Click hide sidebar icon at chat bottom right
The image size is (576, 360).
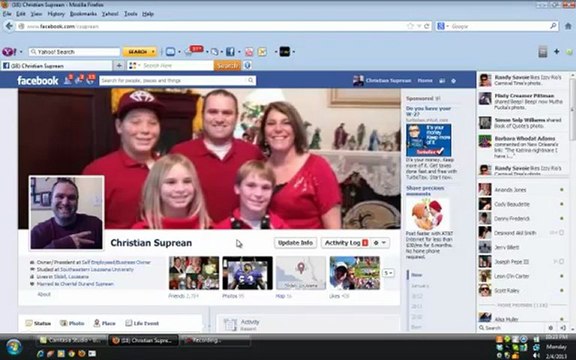coord(563,328)
